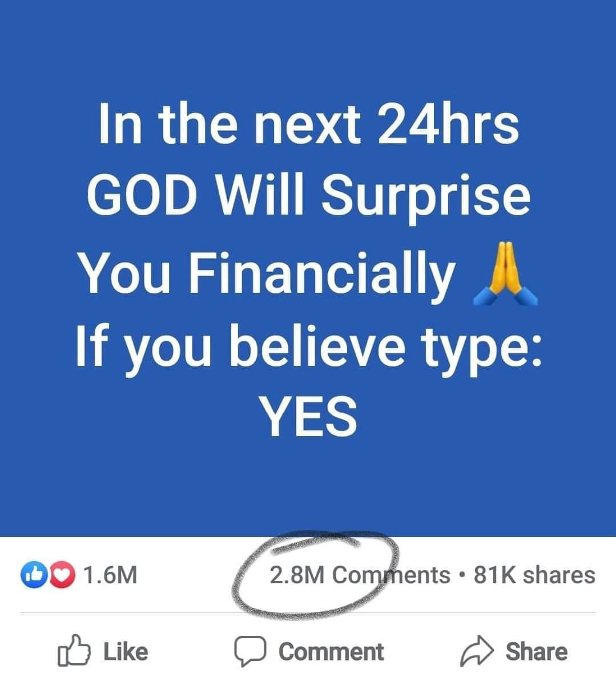Viewport: 616px width, 682px height.
Task: Click the thumbs-up Like icon
Action: click(74, 651)
